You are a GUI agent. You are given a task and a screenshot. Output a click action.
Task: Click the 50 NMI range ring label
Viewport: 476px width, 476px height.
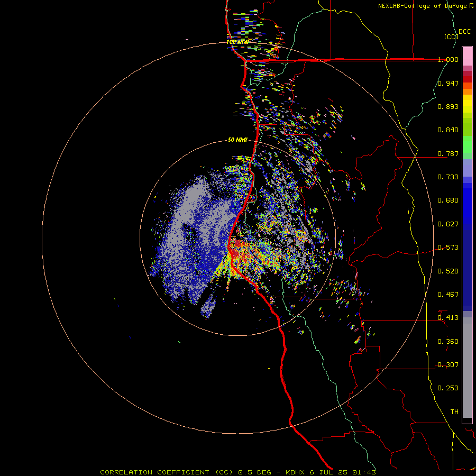tap(237, 140)
